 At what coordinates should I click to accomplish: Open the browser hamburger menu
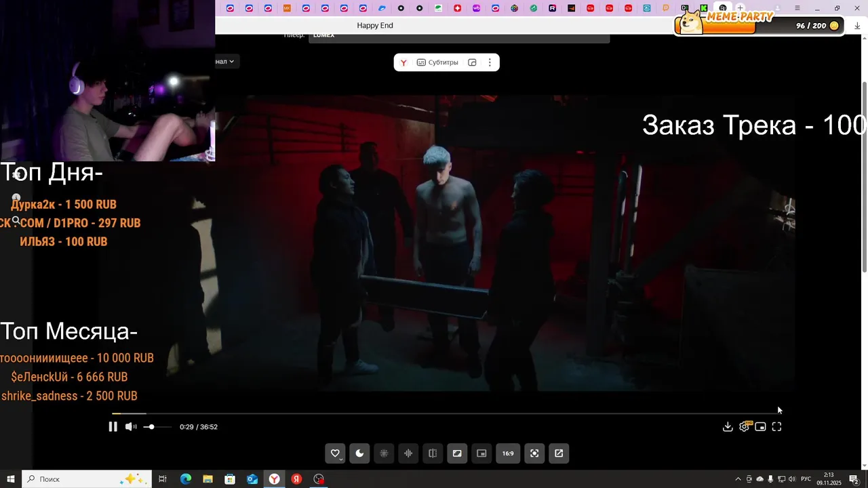tap(797, 8)
